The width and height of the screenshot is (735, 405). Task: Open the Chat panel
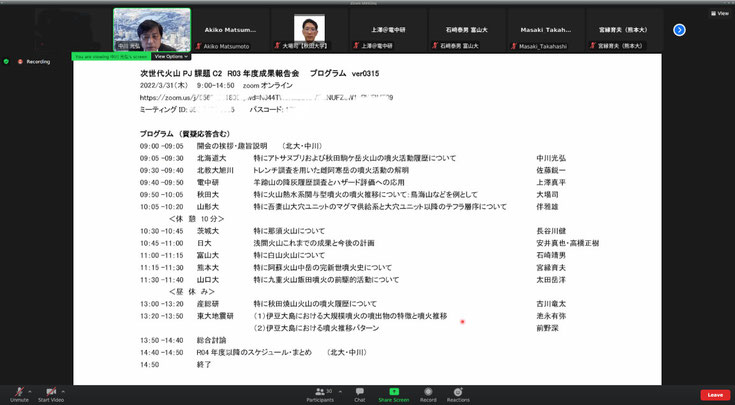(360, 395)
